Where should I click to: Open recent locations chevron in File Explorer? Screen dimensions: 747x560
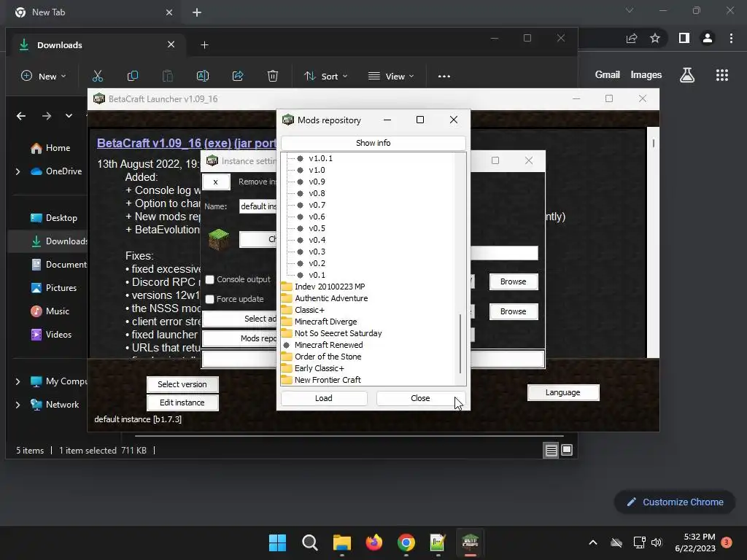click(69, 116)
